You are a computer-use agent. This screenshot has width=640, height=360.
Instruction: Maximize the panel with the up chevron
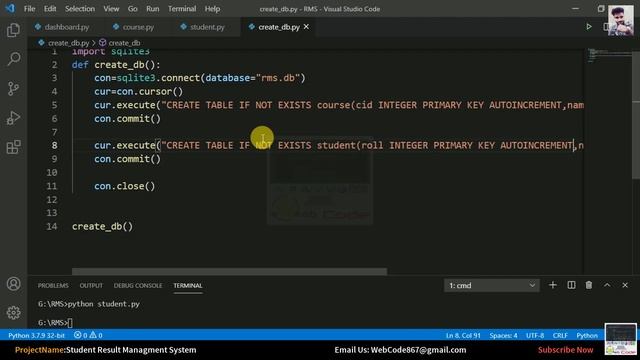coord(607,285)
